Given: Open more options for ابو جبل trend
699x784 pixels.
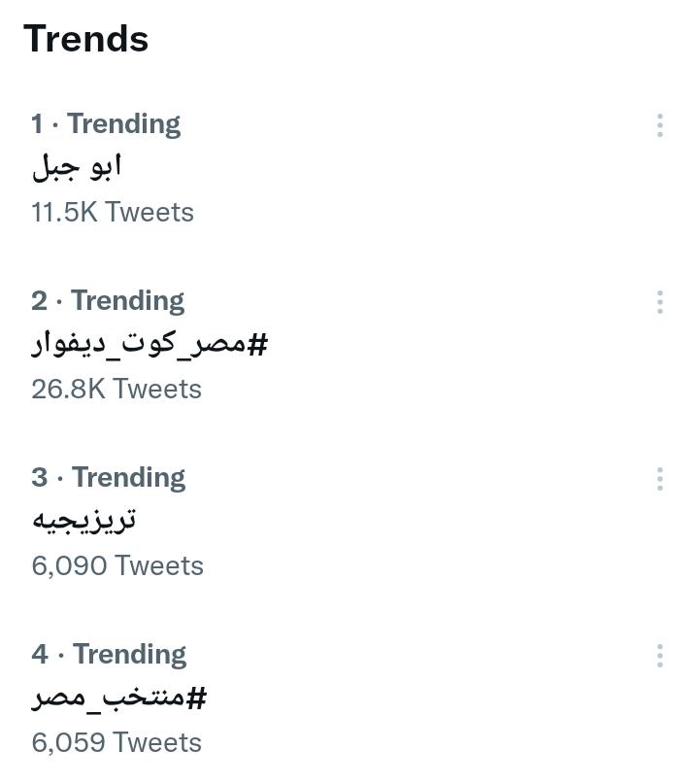Looking at the screenshot, I should click(x=660, y=125).
